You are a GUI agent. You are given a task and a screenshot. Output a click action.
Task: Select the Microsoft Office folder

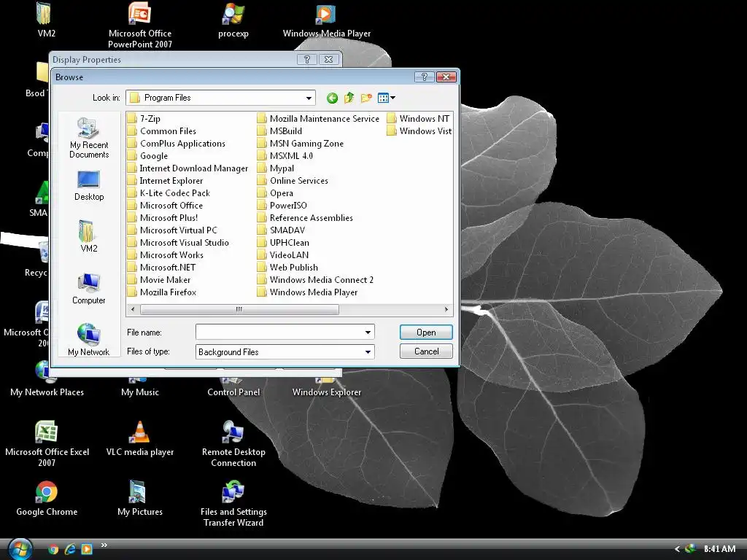166,205
